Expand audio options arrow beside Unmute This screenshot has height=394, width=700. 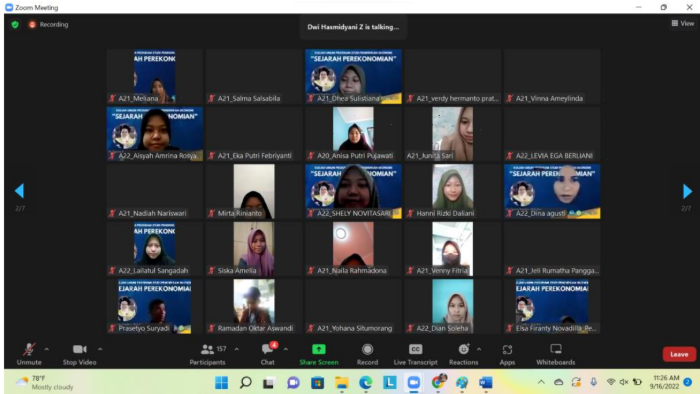coord(47,349)
